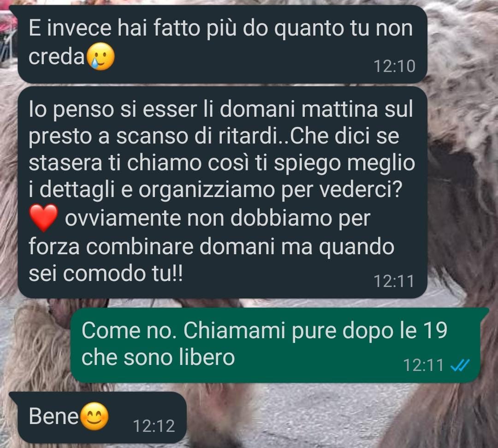
Task: Tap the words 'sei comodo tu!!'
Action: coord(106,274)
